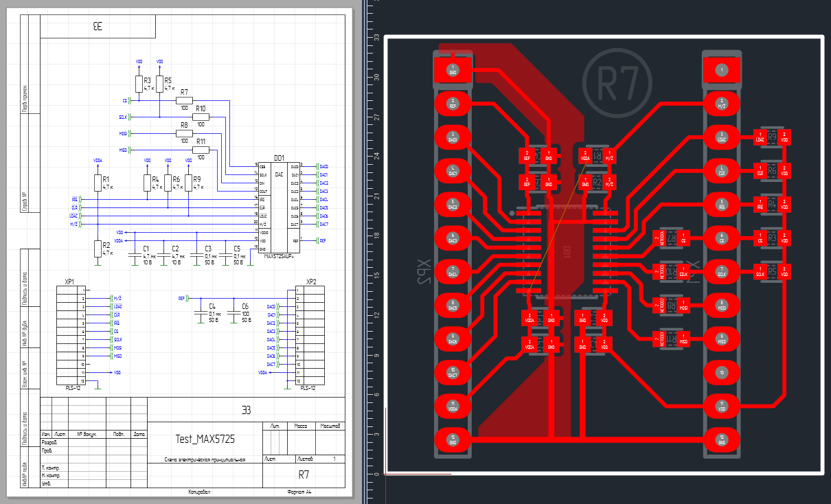Click pad 3 LDAC on right PCB header

tap(721, 138)
